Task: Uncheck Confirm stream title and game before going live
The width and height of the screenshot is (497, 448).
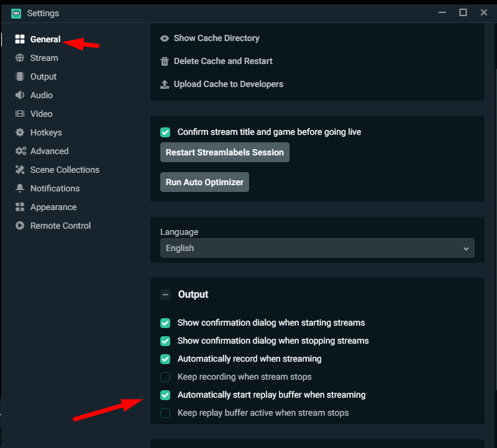Action: [x=165, y=132]
